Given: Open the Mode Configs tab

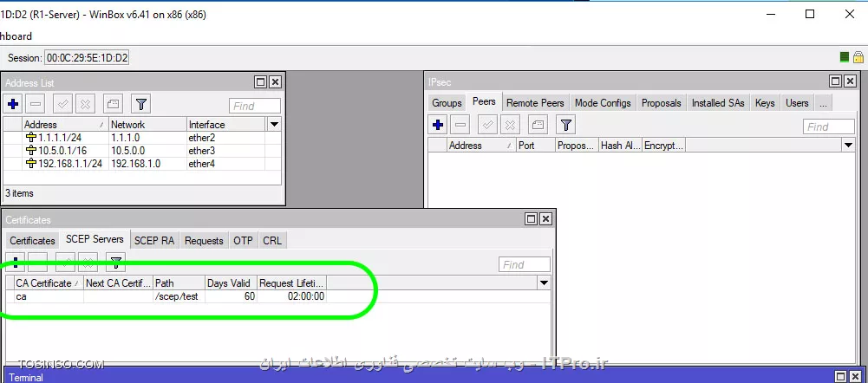Looking at the screenshot, I should 603,103.
